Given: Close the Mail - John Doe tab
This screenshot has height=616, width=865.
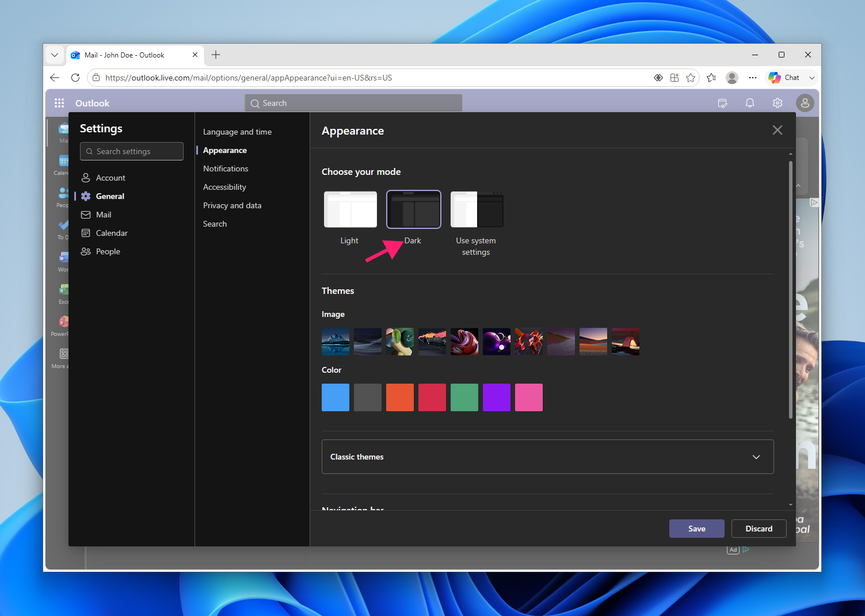Looking at the screenshot, I should (195, 55).
